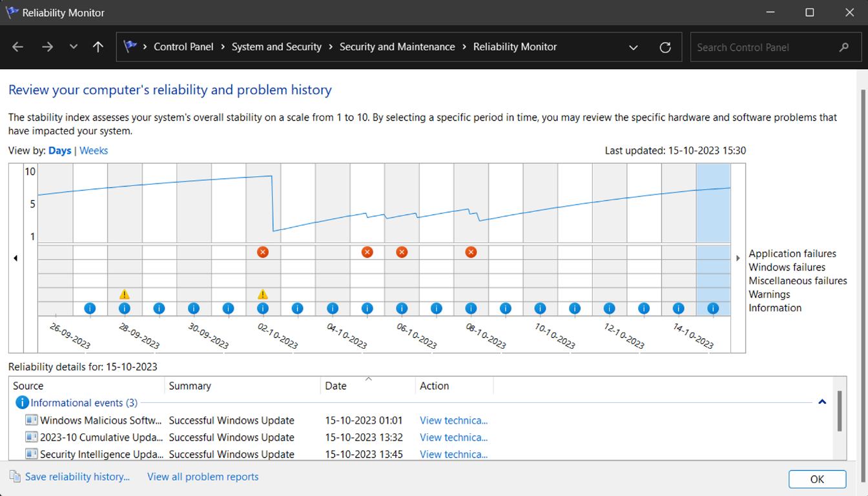Open the address bar previous locations dropdown
868x496 pixels.
[x=634, y=47]
